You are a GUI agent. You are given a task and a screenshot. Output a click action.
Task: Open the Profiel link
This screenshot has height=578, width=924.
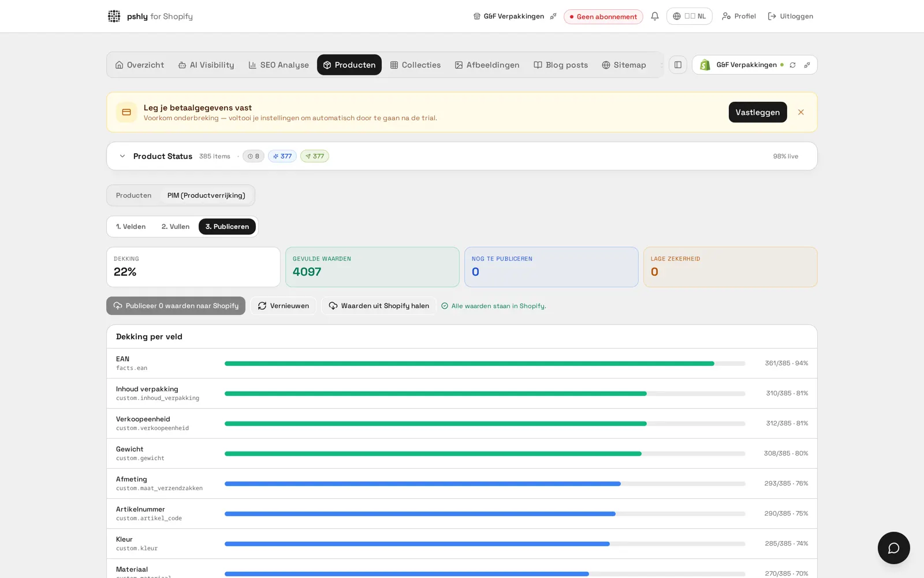(x=739, y=16)
